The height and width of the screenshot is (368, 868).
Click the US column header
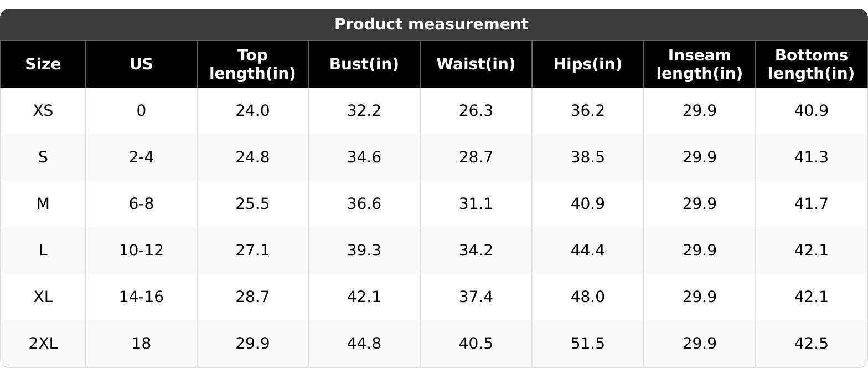point(141,64)
